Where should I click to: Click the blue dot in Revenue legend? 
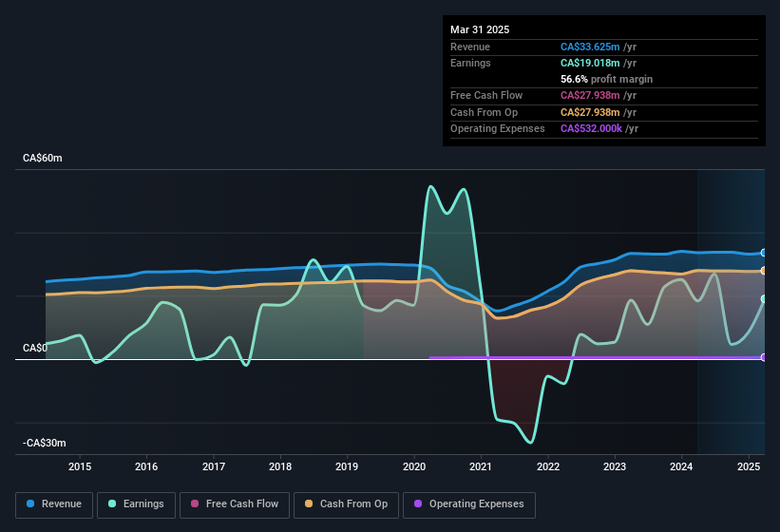(30, 503)
